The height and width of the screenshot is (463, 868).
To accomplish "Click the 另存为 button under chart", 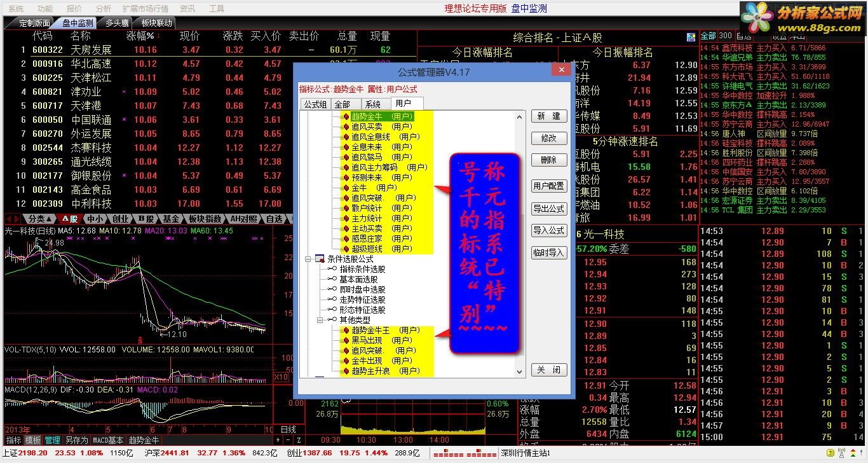I will (77, 440).
